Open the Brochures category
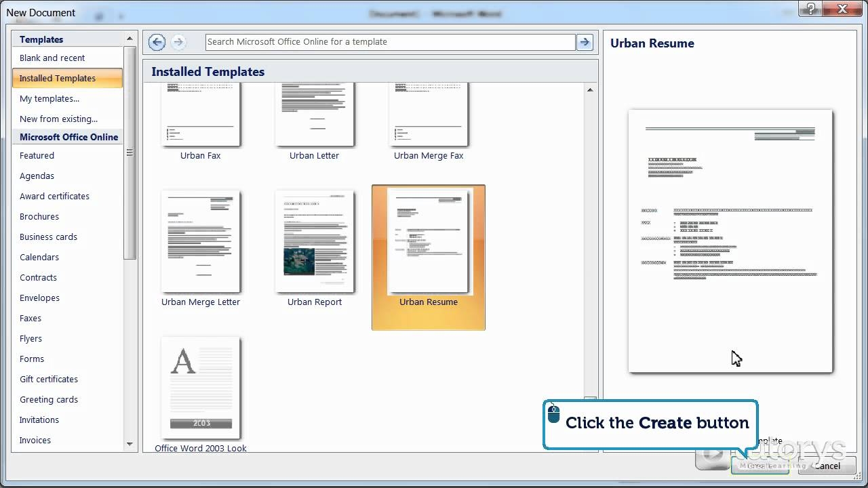This screenshot has width=868, height=488. (67, 216)
